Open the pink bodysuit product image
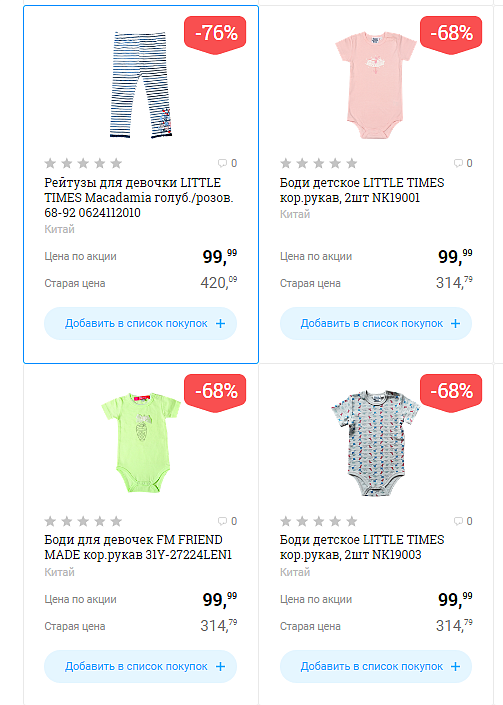Screen dimensions: 503x705 click(376, 85)
